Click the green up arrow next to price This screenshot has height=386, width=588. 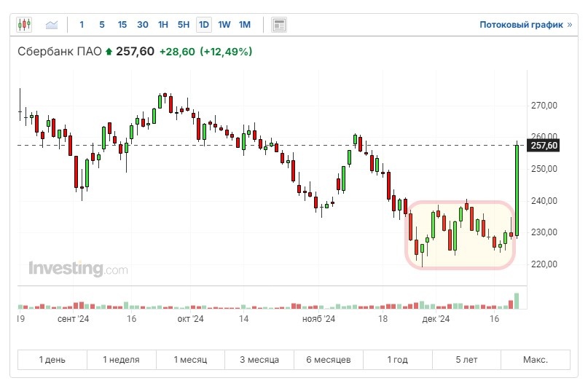tap(109, 51)
